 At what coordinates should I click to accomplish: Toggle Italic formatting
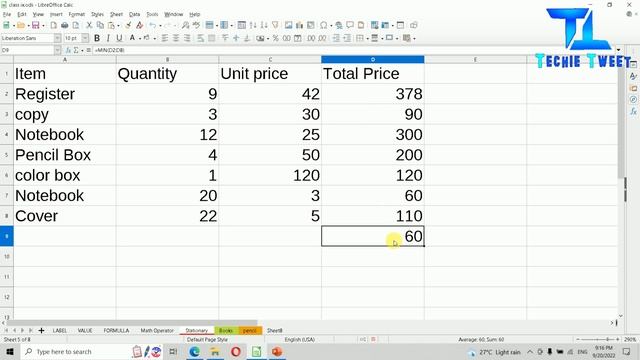point(108,38)
